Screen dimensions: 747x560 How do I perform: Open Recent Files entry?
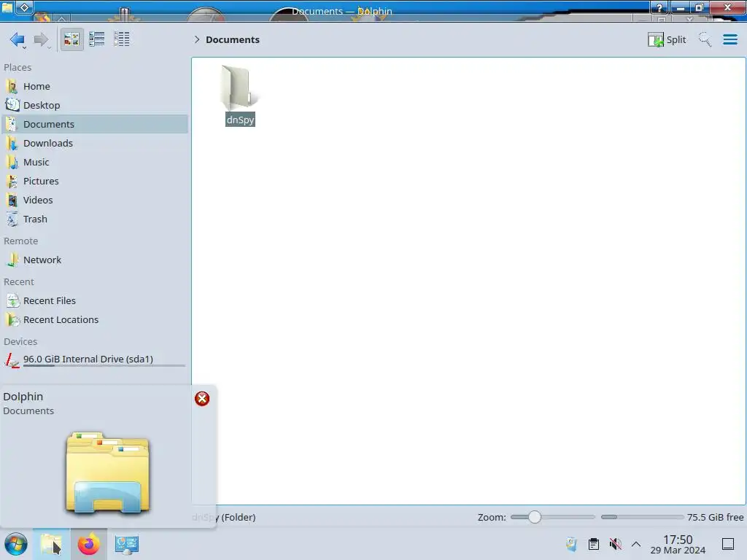point(96,301)
